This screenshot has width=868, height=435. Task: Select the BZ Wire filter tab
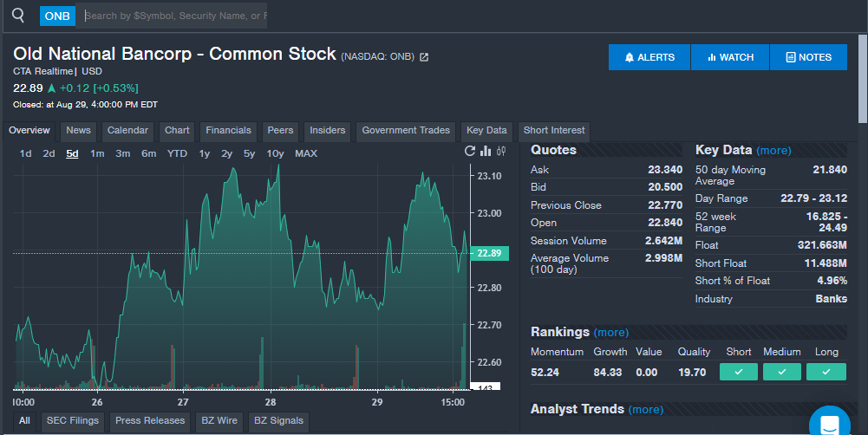(219, 420)
